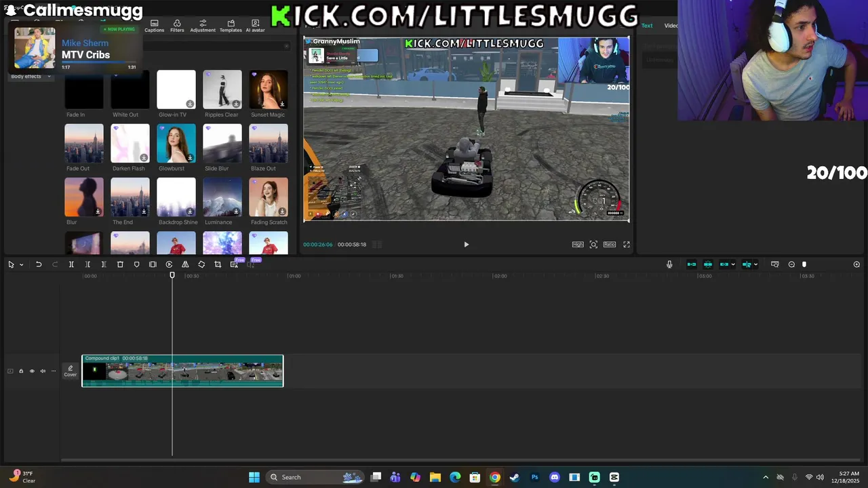Select the Glow-in TV effect

176,89
